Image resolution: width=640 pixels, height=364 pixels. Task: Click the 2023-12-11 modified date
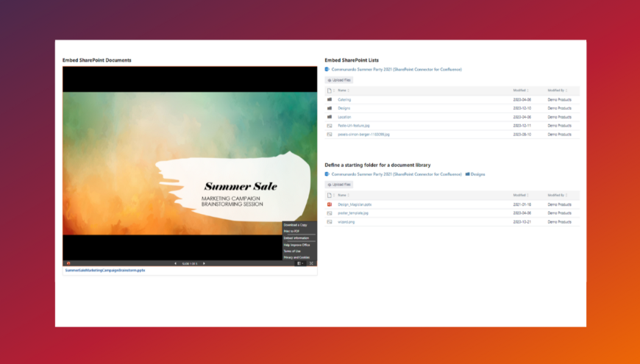[522, 126]
